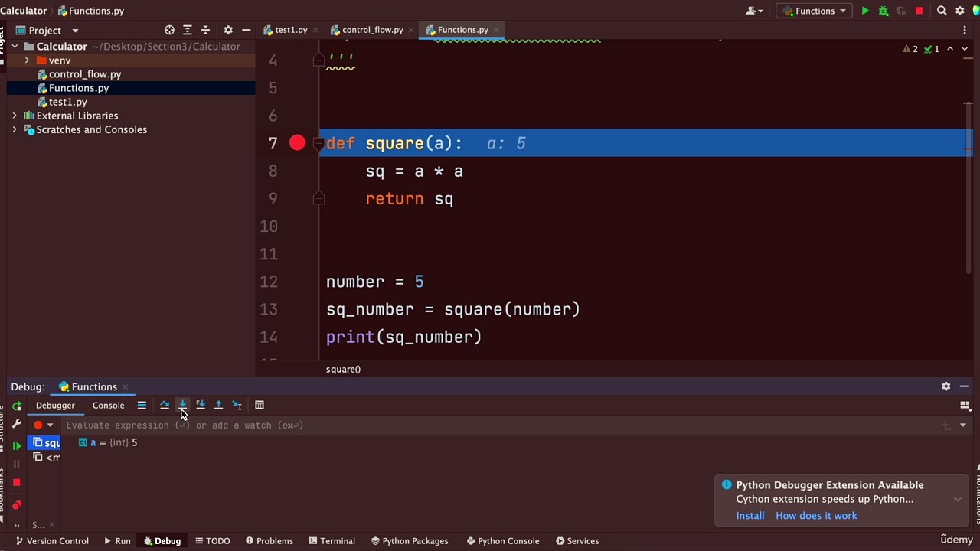Open Evaluate Expression calculator icon

tap(260, 405)
